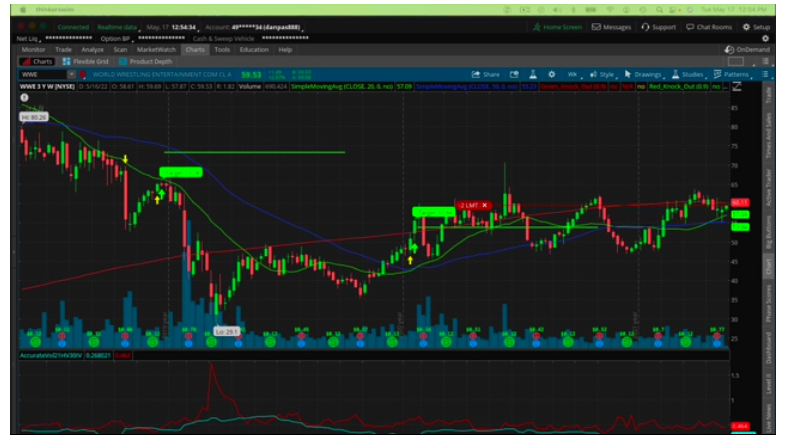Open Active Trader sidebar tab

point(768,187)
